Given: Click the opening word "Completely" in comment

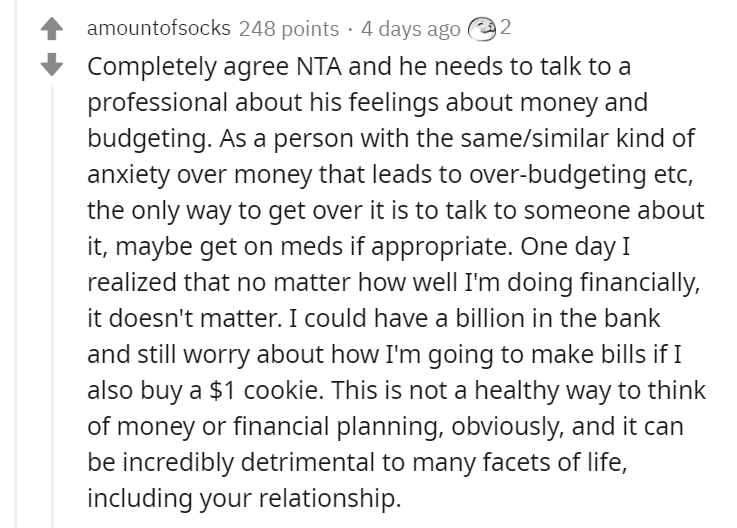Looking at the screenshot, I should (151, 67).
